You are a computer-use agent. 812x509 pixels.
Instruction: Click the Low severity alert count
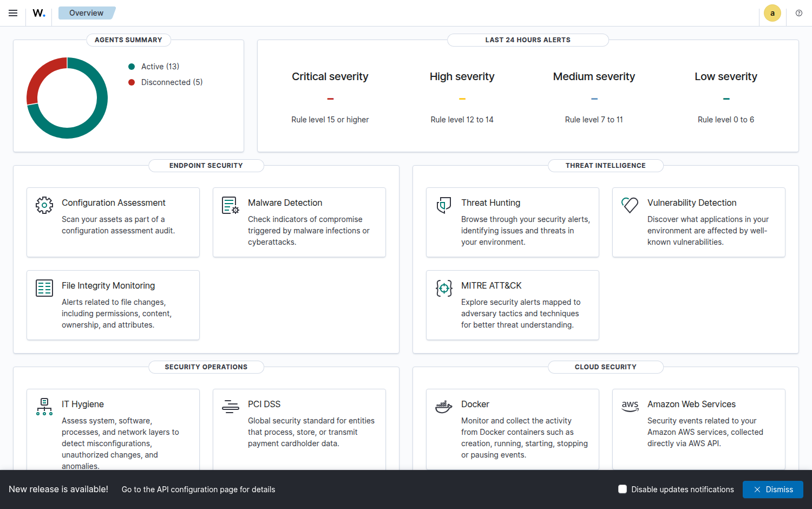[726, 99]
